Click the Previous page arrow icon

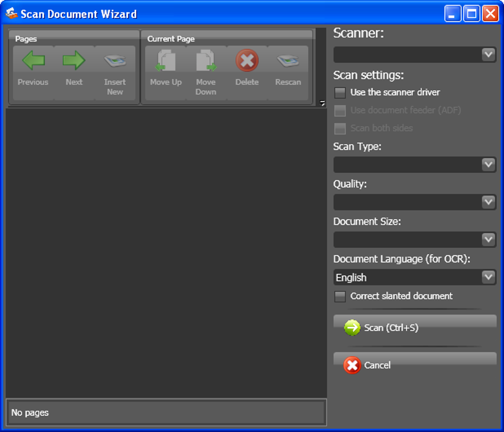coord(33,60)
